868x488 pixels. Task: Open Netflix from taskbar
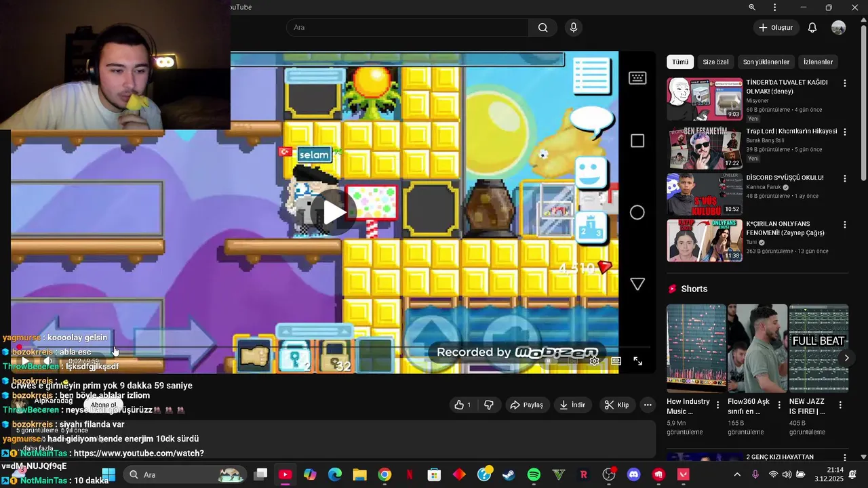(410, 474)
